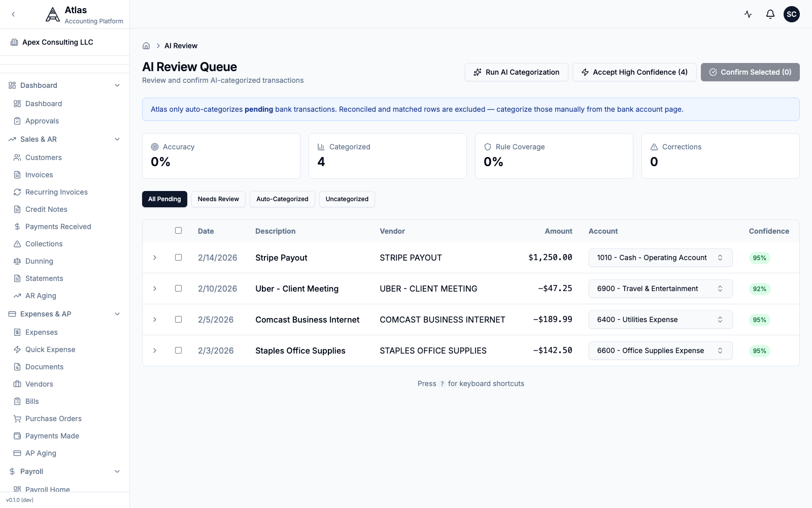The image size is (812, 508).
Task: Click the AR Aging trend icon
Action: (x=17, y=296)
